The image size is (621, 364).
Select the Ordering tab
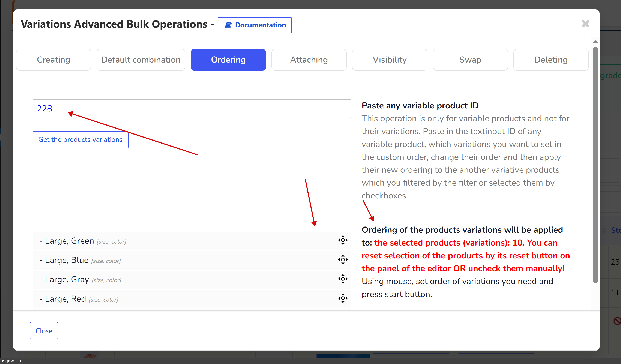[x=228, y=60]
